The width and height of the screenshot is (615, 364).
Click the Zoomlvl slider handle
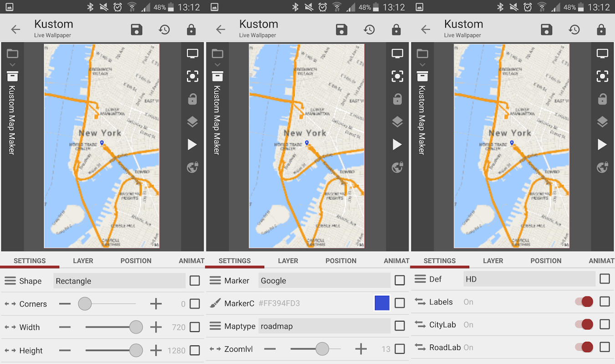[322, 349]
